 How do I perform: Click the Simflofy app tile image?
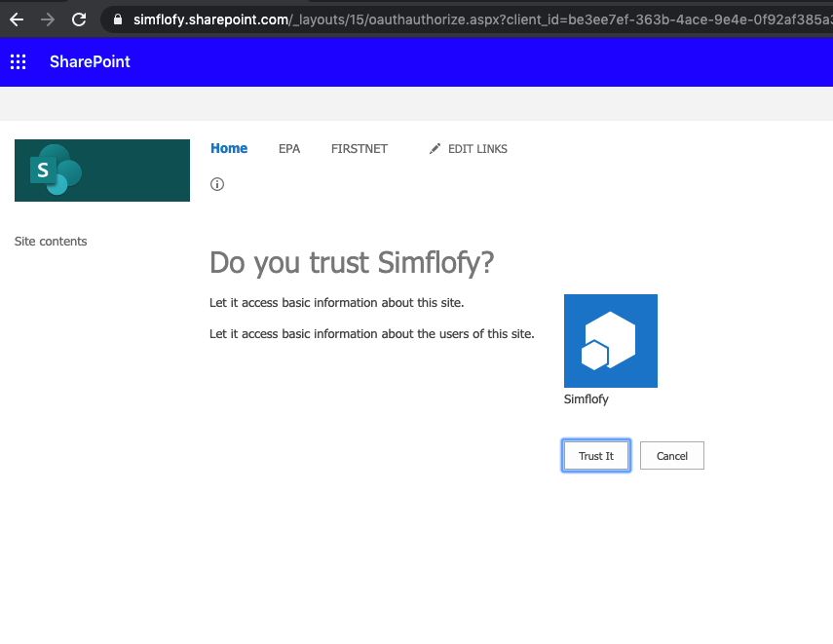tap(610, 341)
